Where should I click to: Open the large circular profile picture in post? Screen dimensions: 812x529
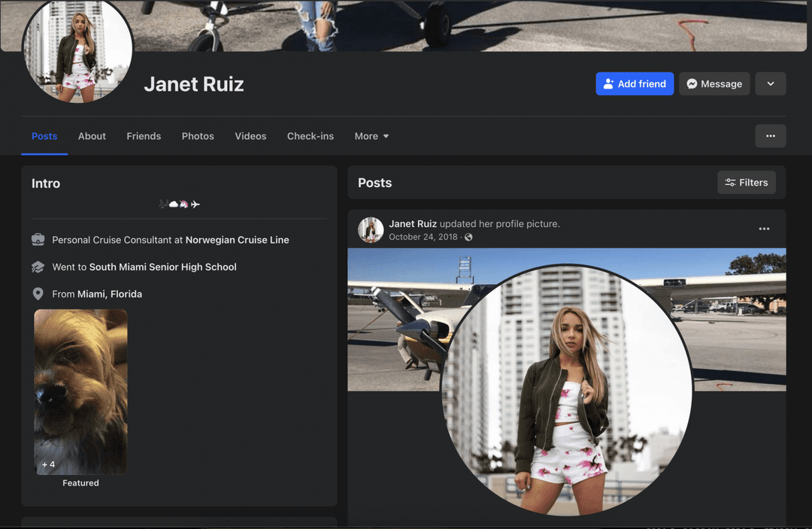tap(566, 390)
